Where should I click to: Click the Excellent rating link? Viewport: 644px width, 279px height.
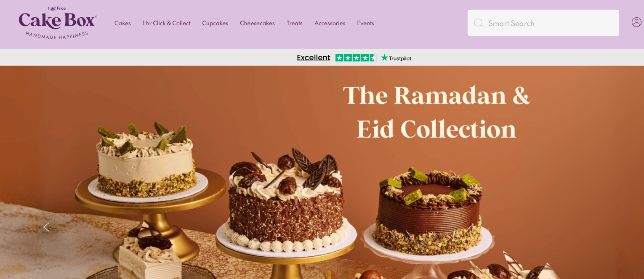point(313,58)
